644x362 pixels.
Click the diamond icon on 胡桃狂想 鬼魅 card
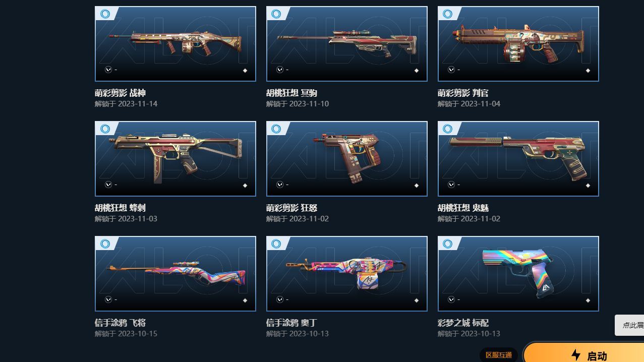(588, 186)
